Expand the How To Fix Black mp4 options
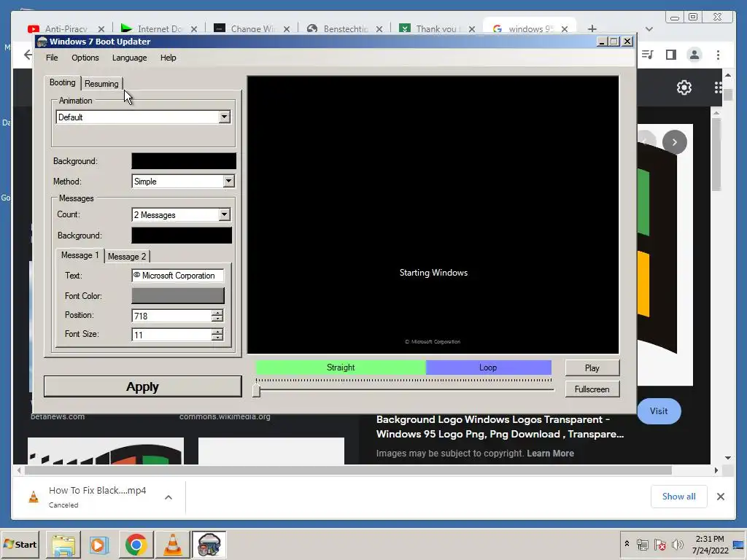The image size is (747, 560). (x=169, y=497)
